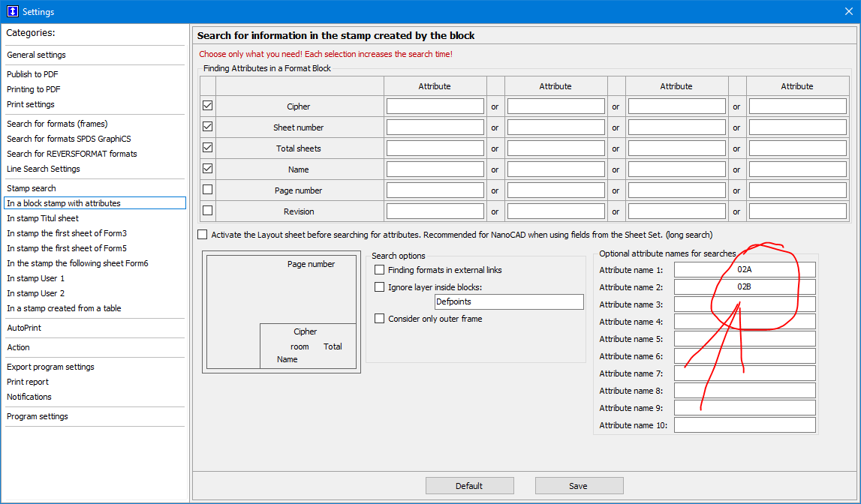Select Search for formats SPDS GraphiCS
Screen dimensions: 861x504
click(x=68, y=139)
